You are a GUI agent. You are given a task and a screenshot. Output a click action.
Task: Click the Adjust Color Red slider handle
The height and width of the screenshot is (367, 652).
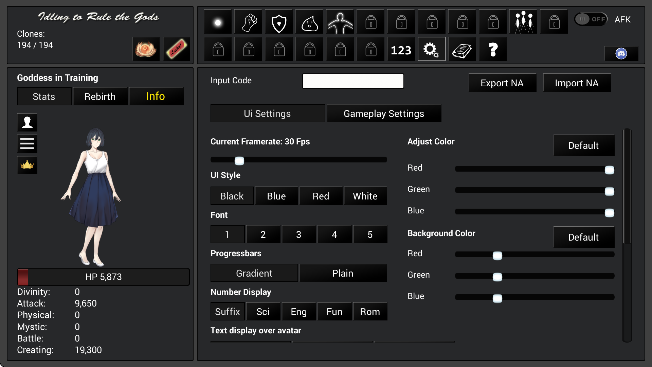coord(609,170)
